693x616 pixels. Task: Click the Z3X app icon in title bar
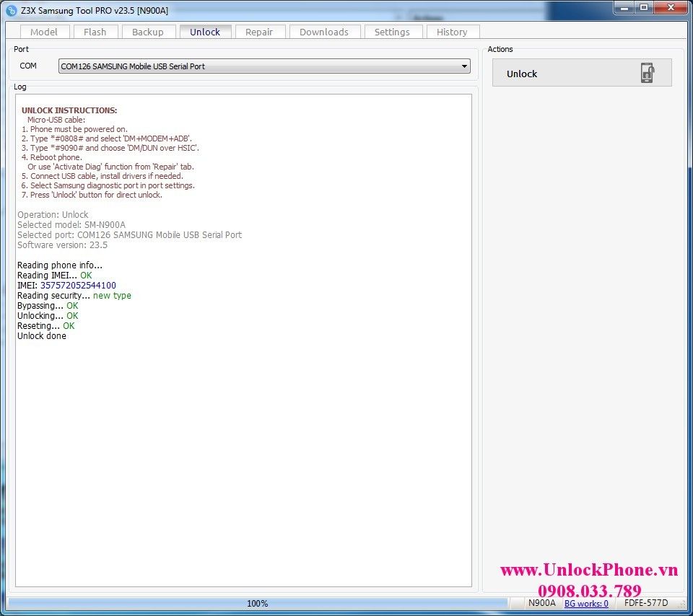pos(11,10)
